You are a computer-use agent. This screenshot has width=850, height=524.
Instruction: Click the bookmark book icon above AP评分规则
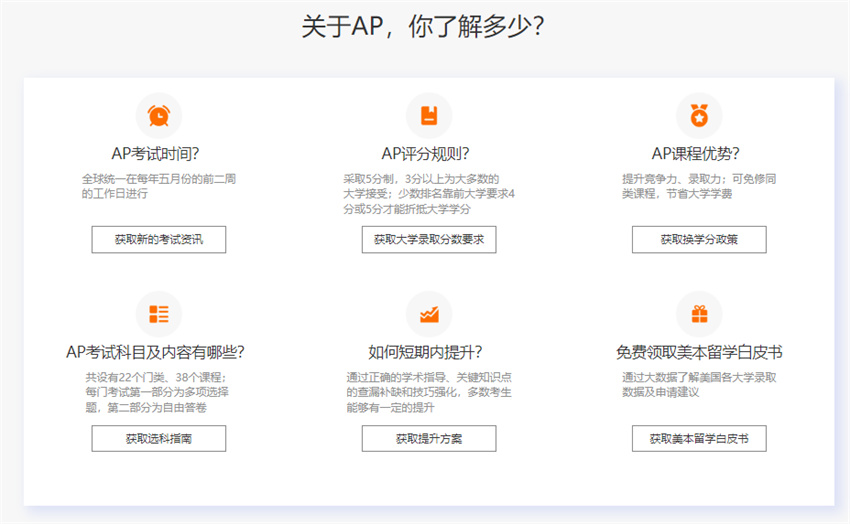click(429, 115)
